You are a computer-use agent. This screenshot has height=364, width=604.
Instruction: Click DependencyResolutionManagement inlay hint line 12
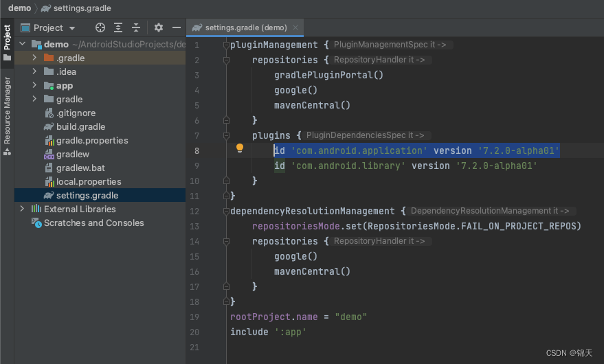click(490, 211)
